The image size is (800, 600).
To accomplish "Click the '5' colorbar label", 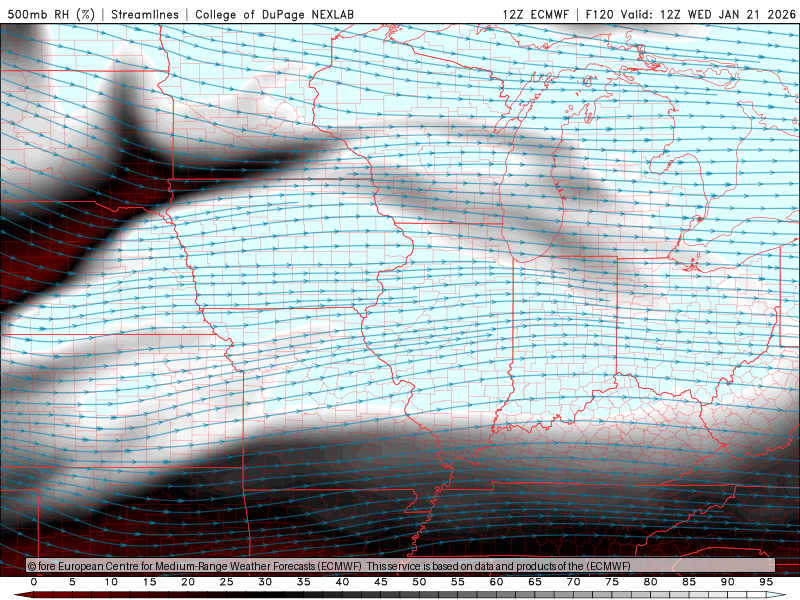I will [x=72, y=582].
